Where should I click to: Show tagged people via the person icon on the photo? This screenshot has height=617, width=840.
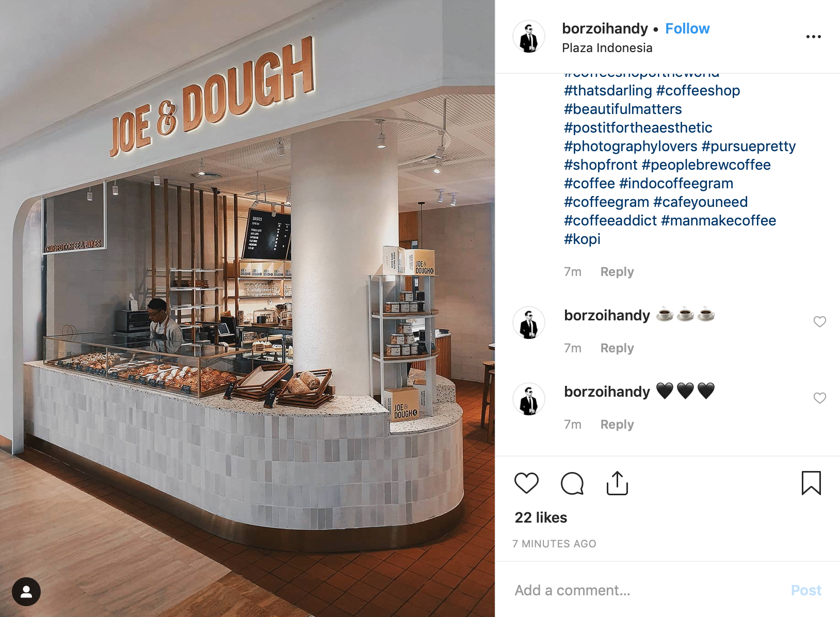(26, 592)
